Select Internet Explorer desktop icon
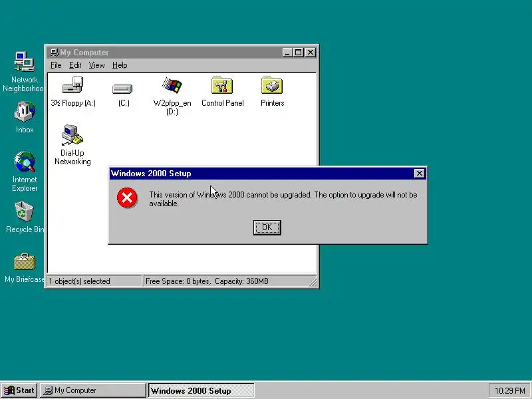The image size is (532, 399). click(x=25, y=162)
